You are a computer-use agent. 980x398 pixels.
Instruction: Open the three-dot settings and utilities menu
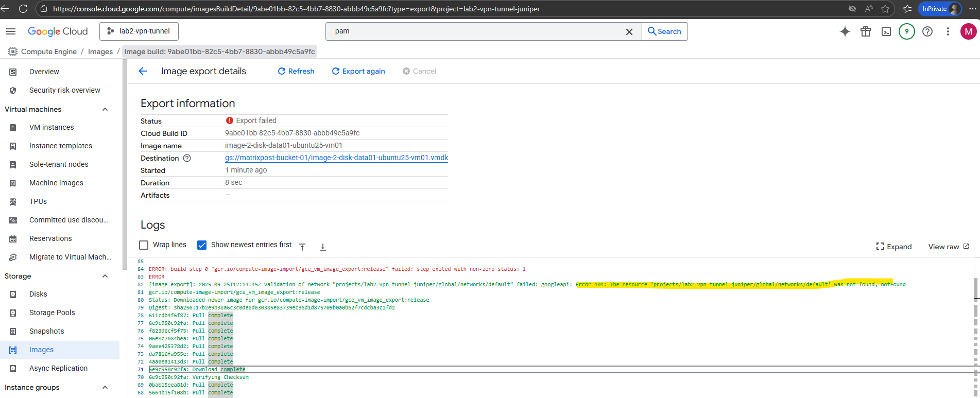click(x=948, y=31)
